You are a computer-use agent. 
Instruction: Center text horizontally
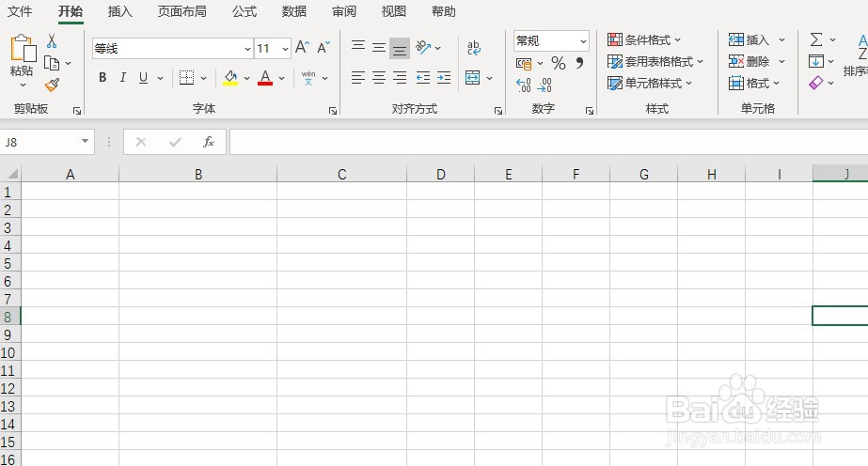379,78
